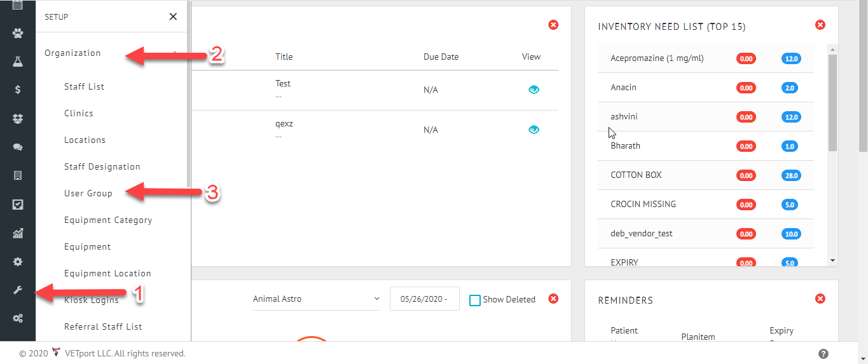Open the help question mark icon
The image size is (868, 364).
[x=823, y=354]
